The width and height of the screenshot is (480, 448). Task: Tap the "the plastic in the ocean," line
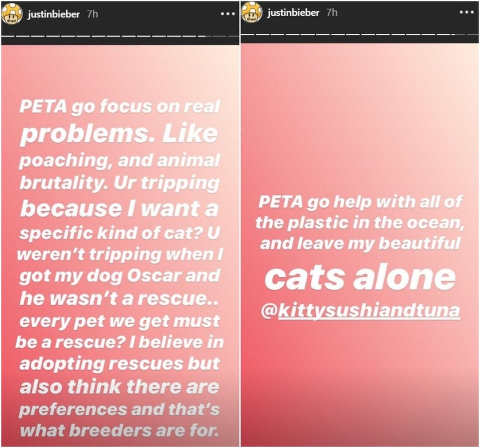[360, 223]
